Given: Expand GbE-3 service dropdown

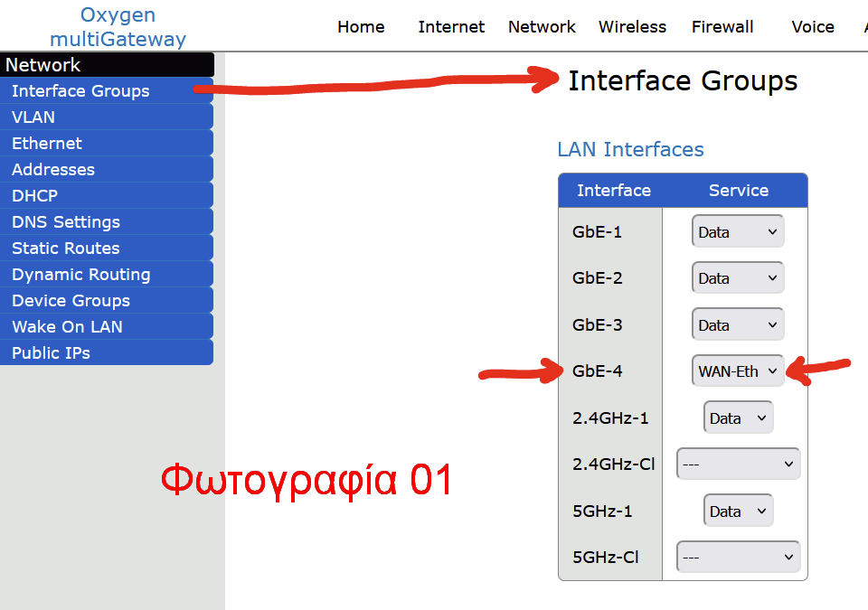Looking at the screenshot, I should click(738, 324).
